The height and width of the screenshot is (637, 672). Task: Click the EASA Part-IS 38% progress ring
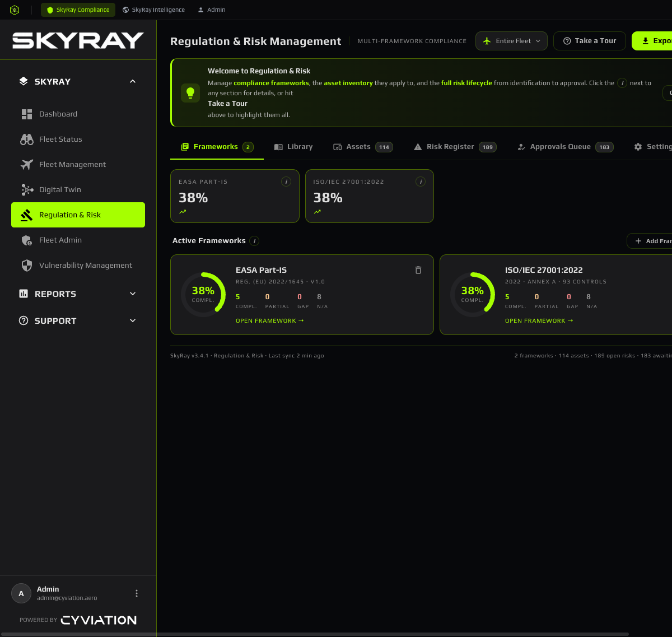[203, 295]
